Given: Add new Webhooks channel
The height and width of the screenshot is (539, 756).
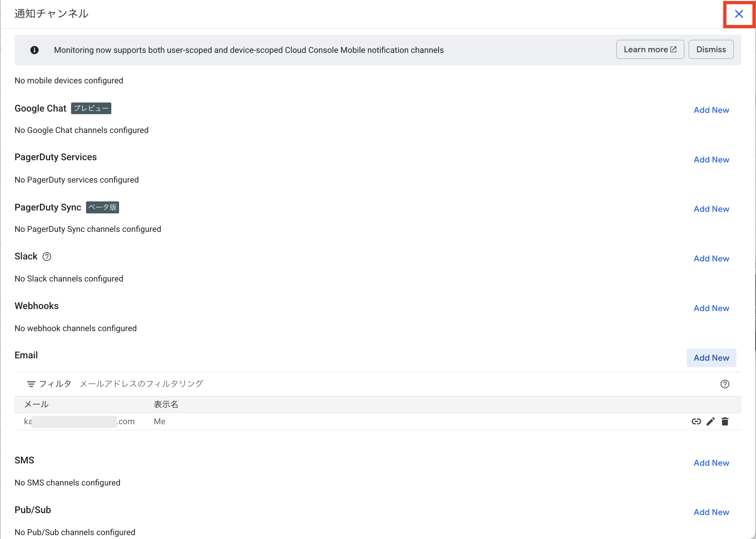Looking at the screenshot, I should (711, 308).
